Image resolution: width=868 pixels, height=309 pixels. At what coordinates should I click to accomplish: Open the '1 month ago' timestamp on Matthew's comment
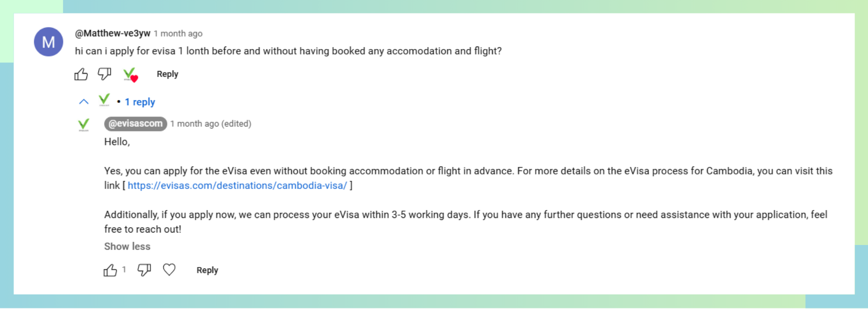(x=178, y=33)
